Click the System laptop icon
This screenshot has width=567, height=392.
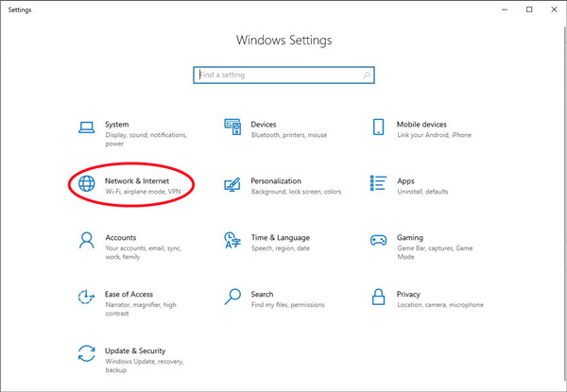pyautogui.click(x=87, y=128)
